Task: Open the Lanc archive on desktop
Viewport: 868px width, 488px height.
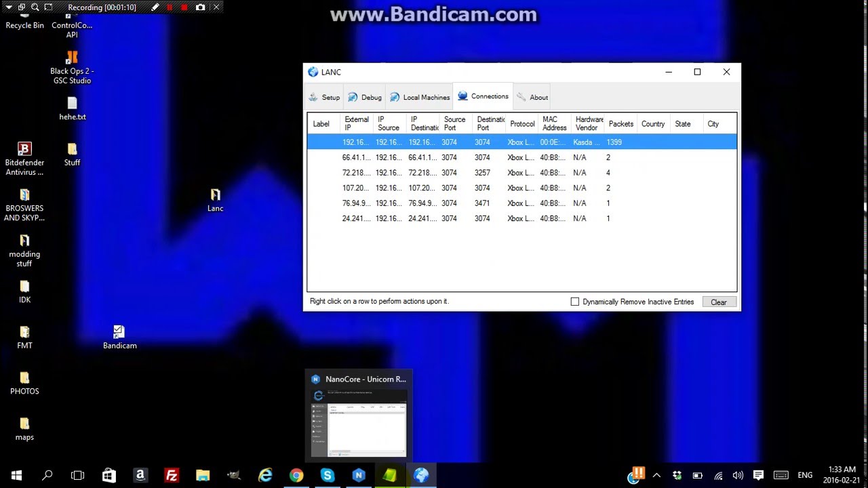Action: point(215,199)
